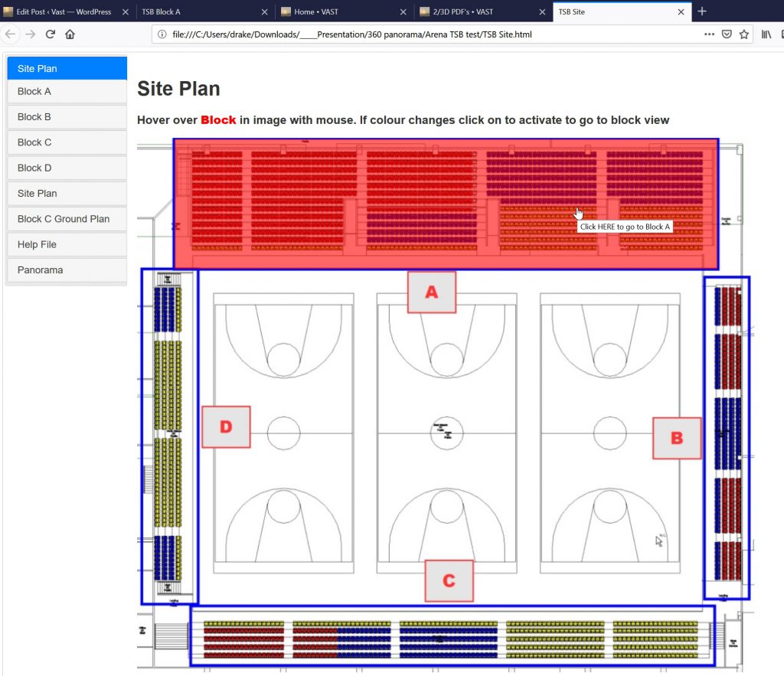Image resolution: width=784 pixels, height=676 pixels.
Task: Select Panorama in the sidebar menu
Action: (x=66, y=270)
